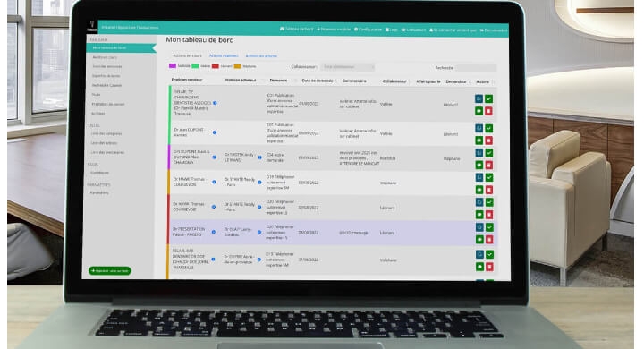Validate the SELARL CAB DENTAIRE MARSEILLE row
Viewport: 644px width, 349px height.
[489, 254]
